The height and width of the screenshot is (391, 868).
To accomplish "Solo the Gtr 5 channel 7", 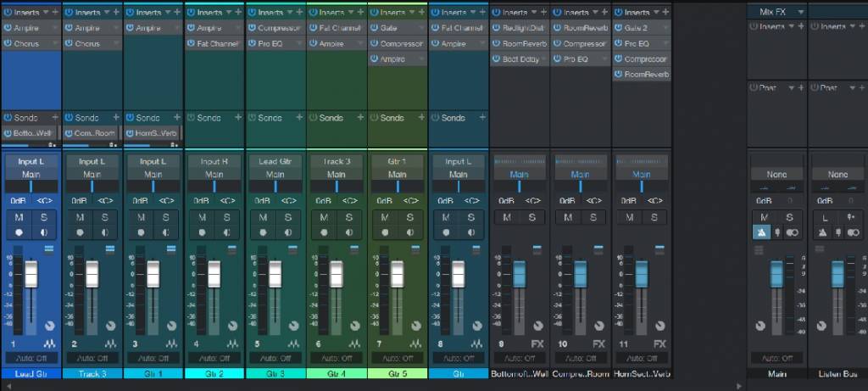I will click(x=410, y=217).
